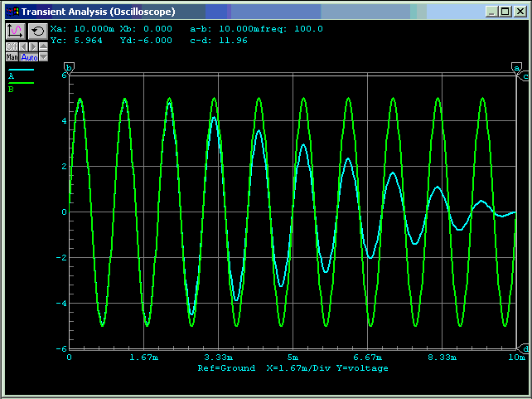Maximize the oscilloscope window

(x=505, y=12)
